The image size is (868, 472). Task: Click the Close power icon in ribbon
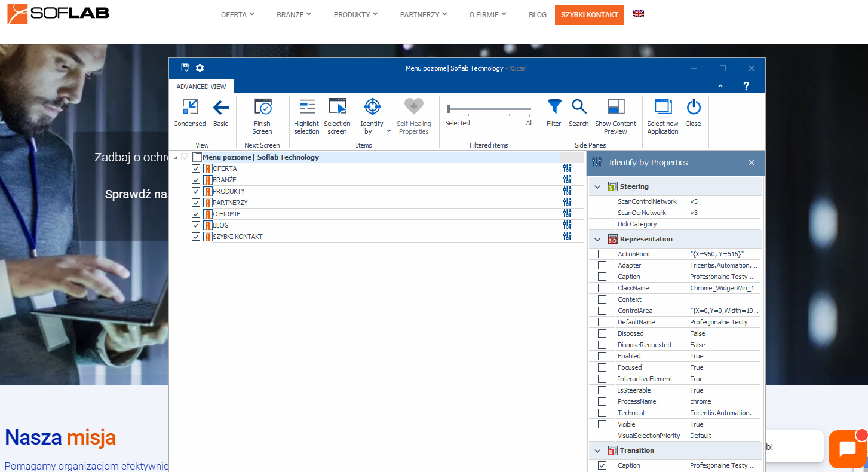(x=694, y=107)
